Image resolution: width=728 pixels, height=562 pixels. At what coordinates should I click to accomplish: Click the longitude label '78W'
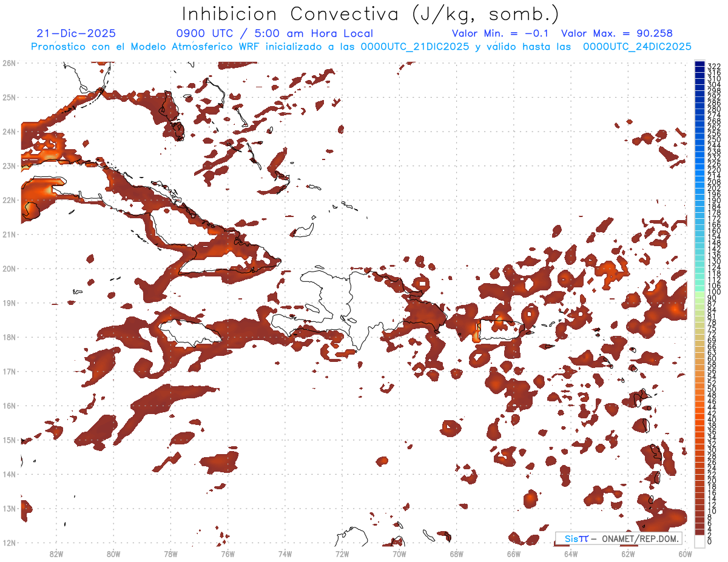[170, 553]
